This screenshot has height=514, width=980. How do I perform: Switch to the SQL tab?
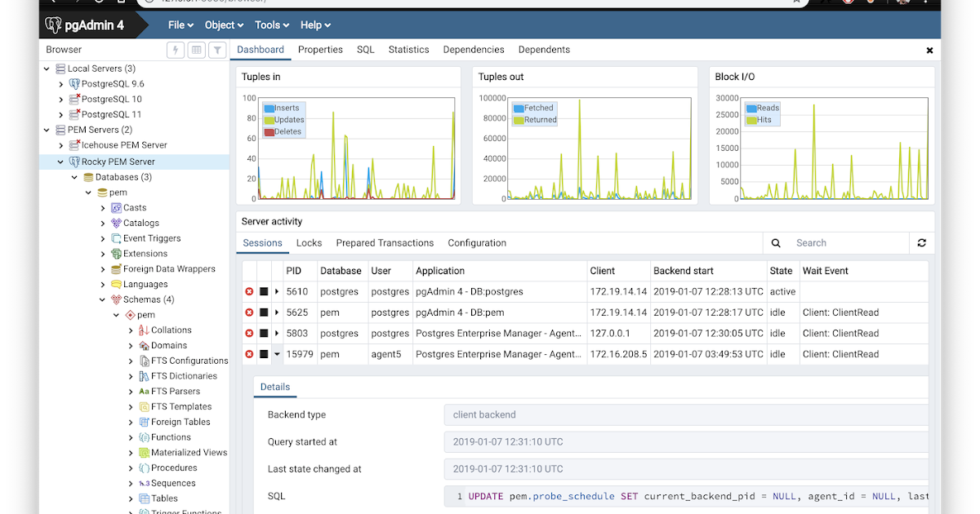366,50
